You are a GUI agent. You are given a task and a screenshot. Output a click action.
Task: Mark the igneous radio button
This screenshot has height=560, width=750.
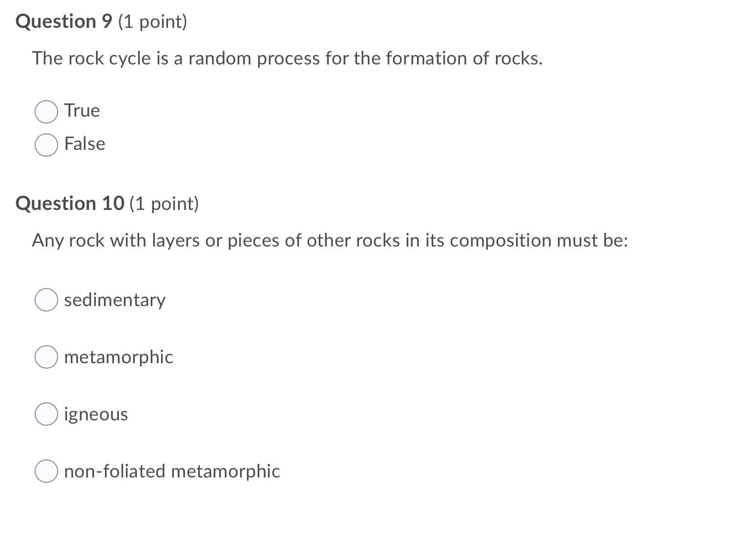coord(46,414)
